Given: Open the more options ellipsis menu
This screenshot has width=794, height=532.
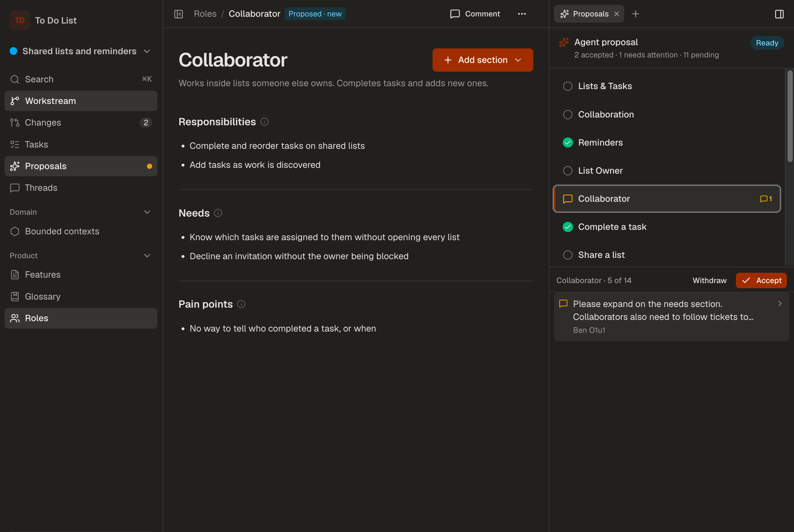Looking at the screenshot, I should click(522, 14).
